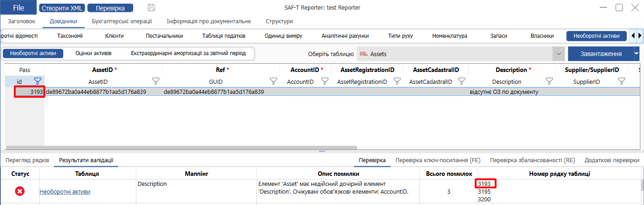Click the Перевірка toolbar button

pos(110,8)
